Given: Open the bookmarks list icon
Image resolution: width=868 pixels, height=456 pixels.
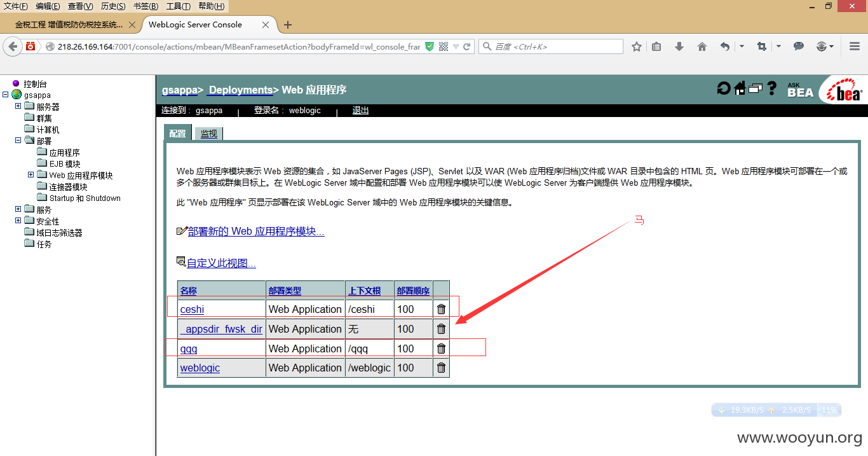Looking at the screenshot, I should point(657,46).
